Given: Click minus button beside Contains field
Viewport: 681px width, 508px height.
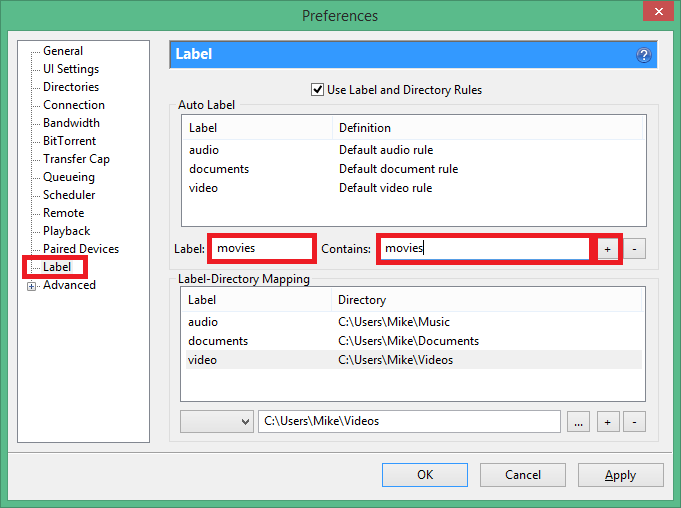Looking at the screenshot, I should 636,249.
